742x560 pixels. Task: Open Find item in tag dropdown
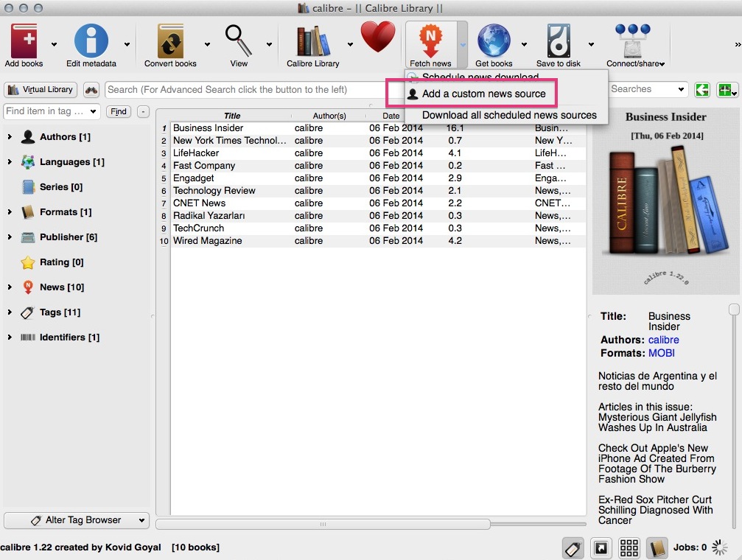click(x=94, y=112)
